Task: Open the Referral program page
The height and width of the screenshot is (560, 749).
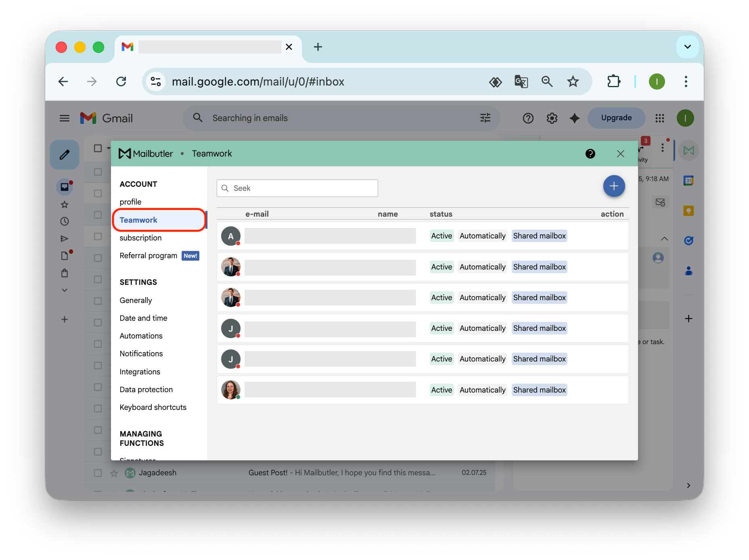Action: coord(148,255)
